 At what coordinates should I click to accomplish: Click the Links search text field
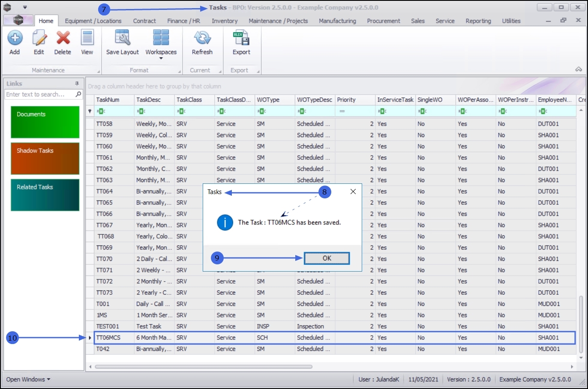point(39,94)
